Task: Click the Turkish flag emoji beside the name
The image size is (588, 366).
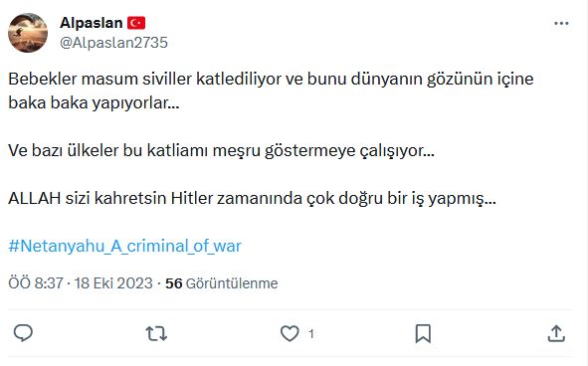Action: pyautogui.click(x=136, y=23)
